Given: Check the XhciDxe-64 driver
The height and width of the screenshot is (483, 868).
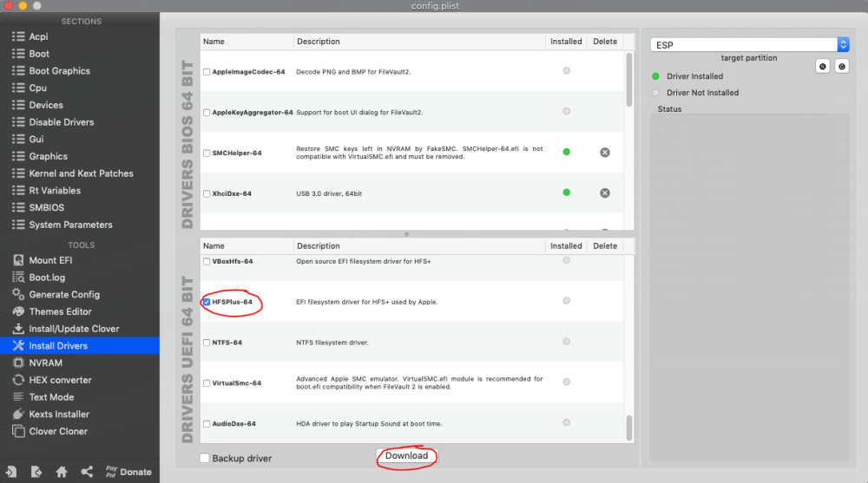Looking at the screenshot, I should 207,194.
